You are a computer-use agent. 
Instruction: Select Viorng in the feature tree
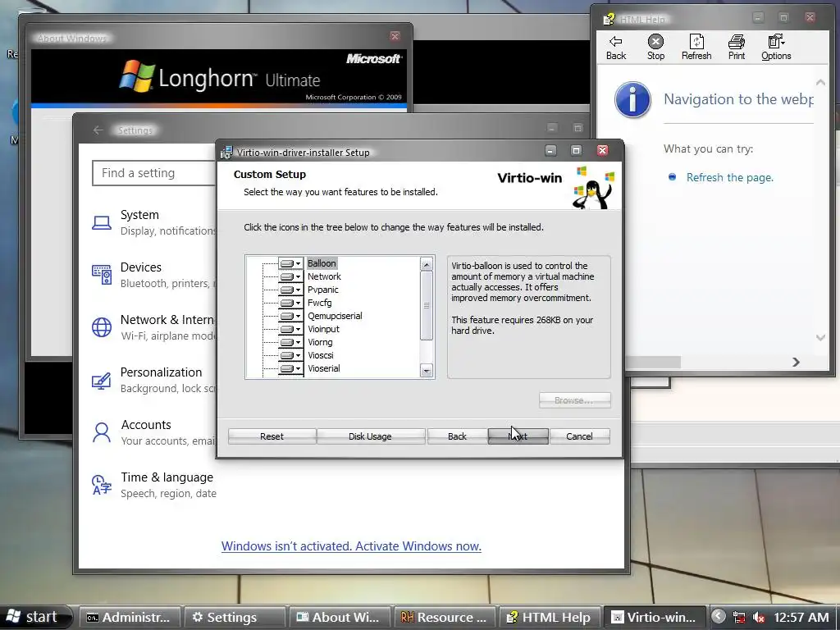pyautogui.click(x=320, y=342)
